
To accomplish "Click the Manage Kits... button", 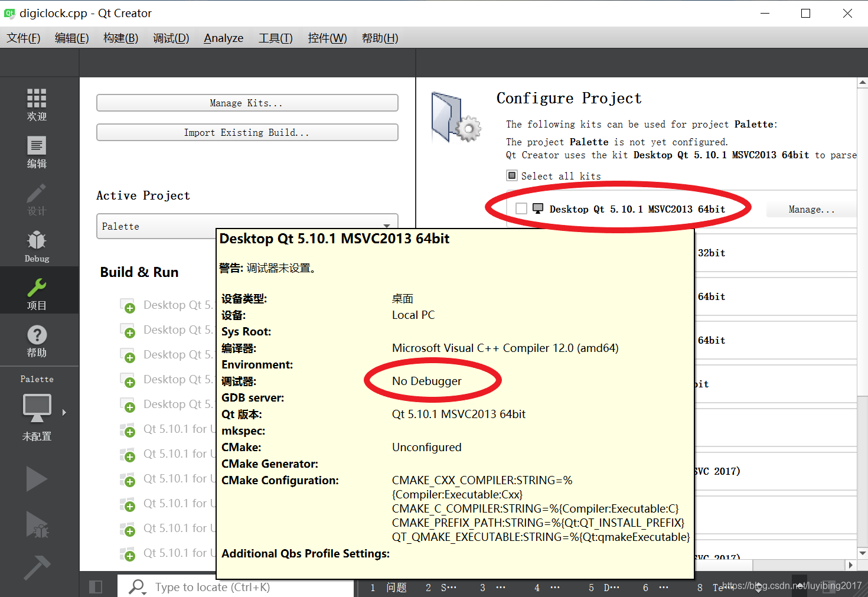I will point(247,103).
